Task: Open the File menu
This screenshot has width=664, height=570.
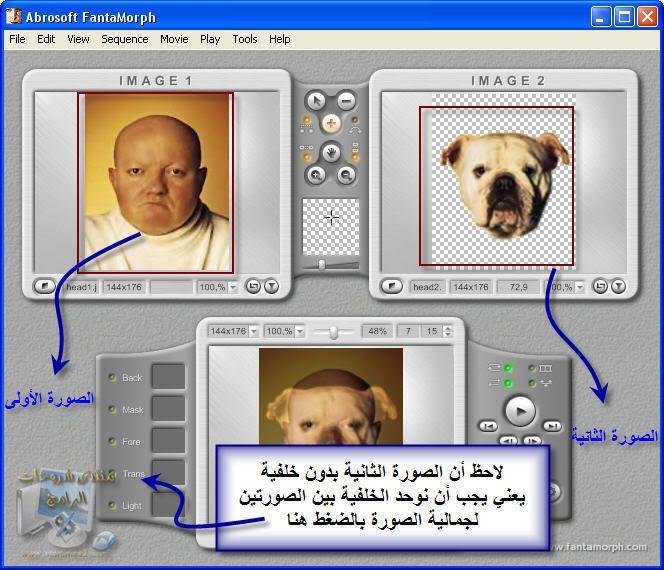Action: pyautogui.click(x=17, y=39)
